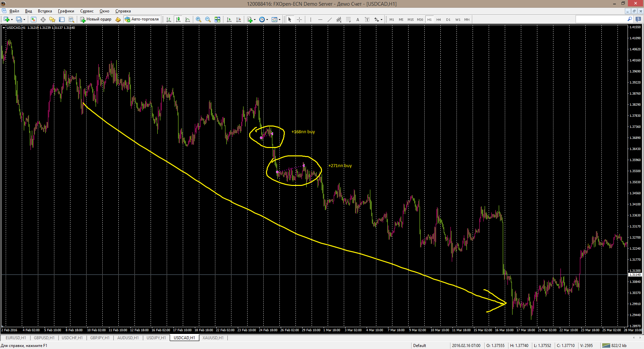Tile windows icon in toolbar
Viewport: 644px width, 349px height.
217,19
